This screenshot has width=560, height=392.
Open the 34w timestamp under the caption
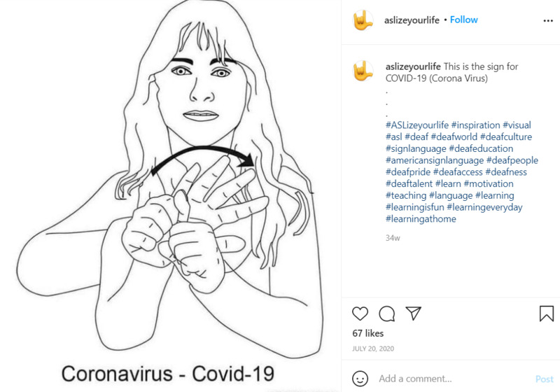(393, 238)
